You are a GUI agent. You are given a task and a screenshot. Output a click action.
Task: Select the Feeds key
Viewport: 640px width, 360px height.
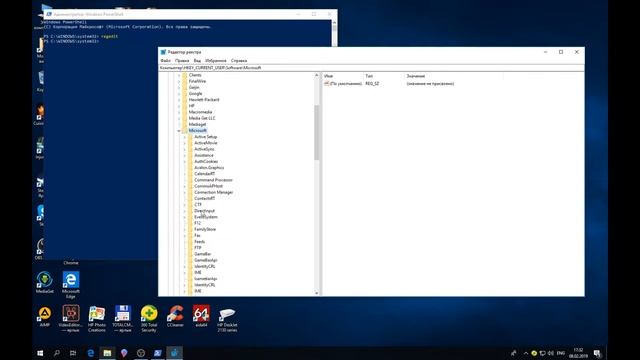click(200, 242)
